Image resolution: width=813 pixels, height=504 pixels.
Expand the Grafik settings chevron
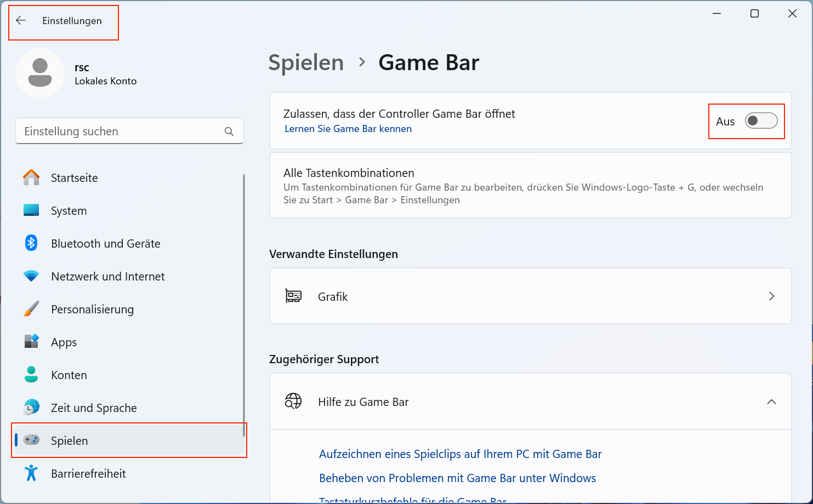(771, 296)
